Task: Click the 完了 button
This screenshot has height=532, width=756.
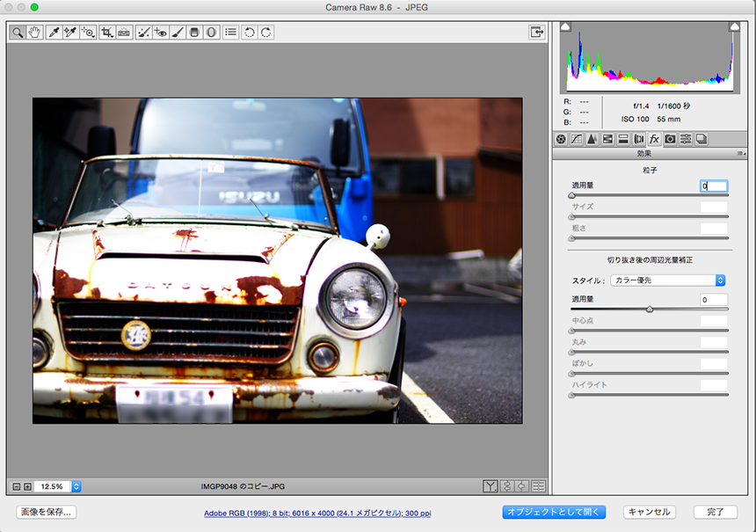Action: click(x=716, y=512)
